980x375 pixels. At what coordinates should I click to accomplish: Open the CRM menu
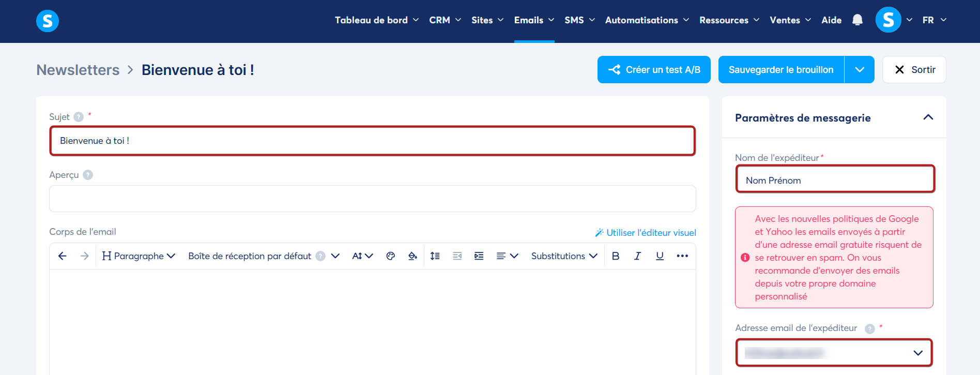tap(445, 20)
